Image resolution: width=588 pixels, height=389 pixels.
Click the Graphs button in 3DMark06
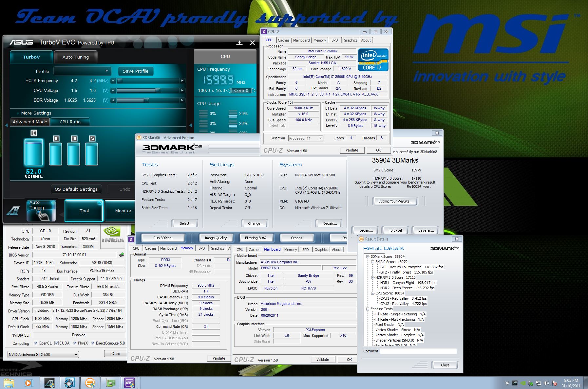coord(298,238)
